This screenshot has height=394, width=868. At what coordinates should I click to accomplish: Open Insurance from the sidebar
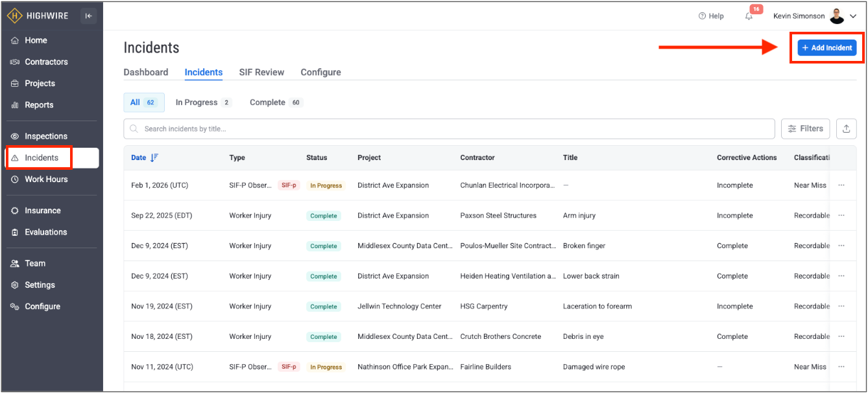[x=42, y=211]
